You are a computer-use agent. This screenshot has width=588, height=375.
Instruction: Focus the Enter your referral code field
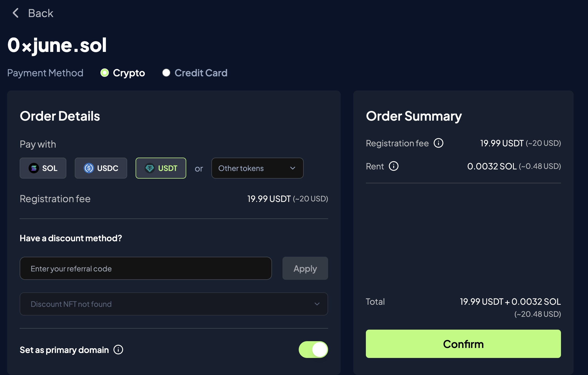146,268
